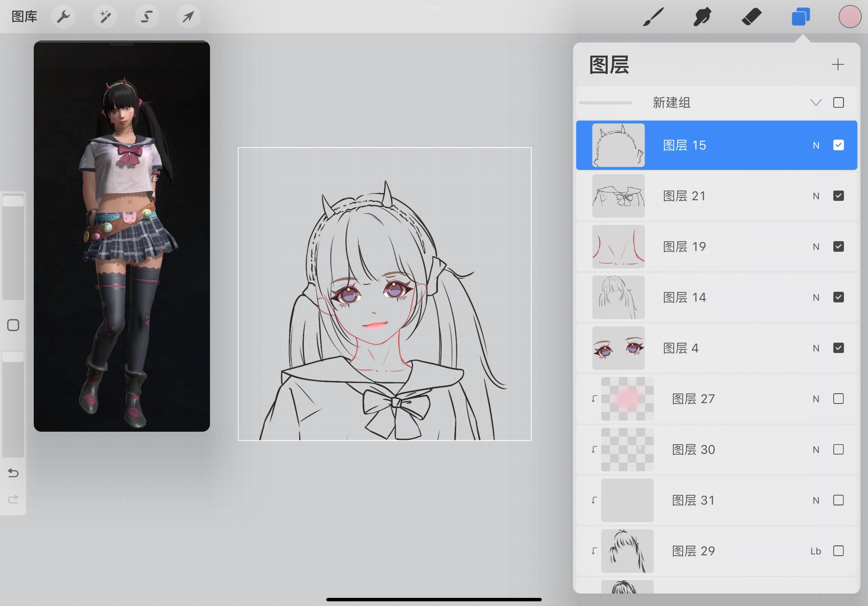This screenshot has width=868, height=606.
Task: Tap the 图层 30 layer name
Action: click(x=693, y=449)
